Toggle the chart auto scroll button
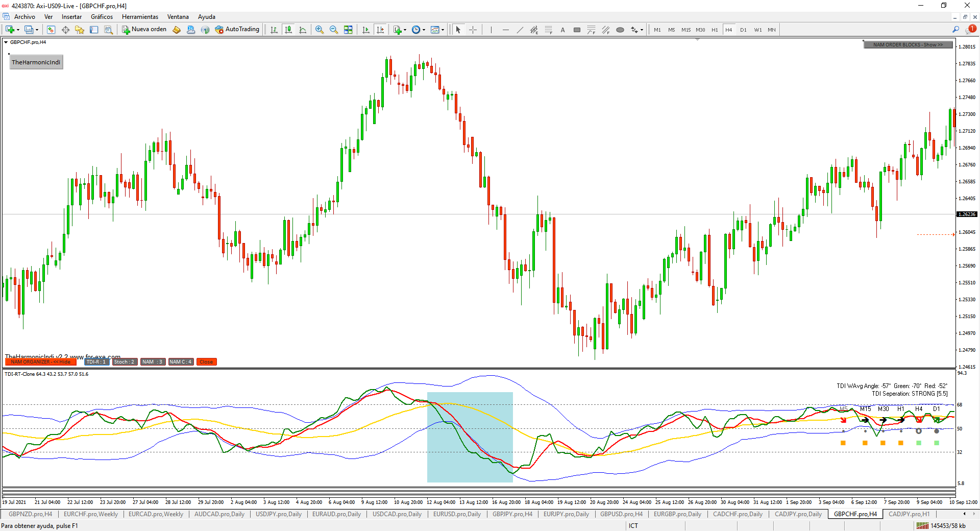 click(365, 30)
